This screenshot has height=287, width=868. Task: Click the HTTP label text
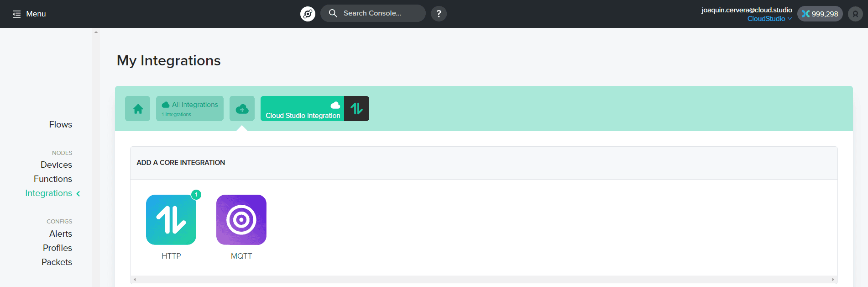171,256
